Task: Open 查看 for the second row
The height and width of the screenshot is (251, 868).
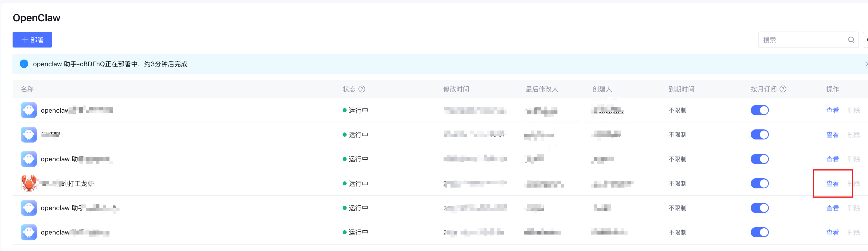Action: [x=832, y=135]
